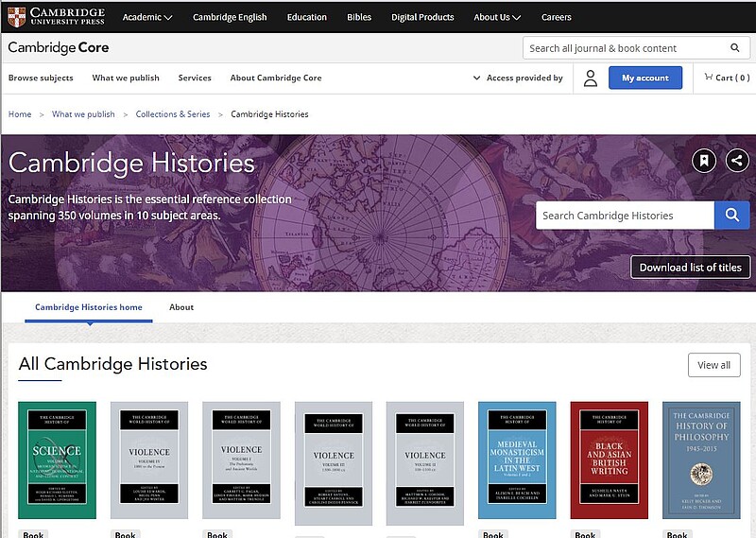Click the Cambridge Core logo
This screenshot has height=538, width=756.
tap(59, 47)
